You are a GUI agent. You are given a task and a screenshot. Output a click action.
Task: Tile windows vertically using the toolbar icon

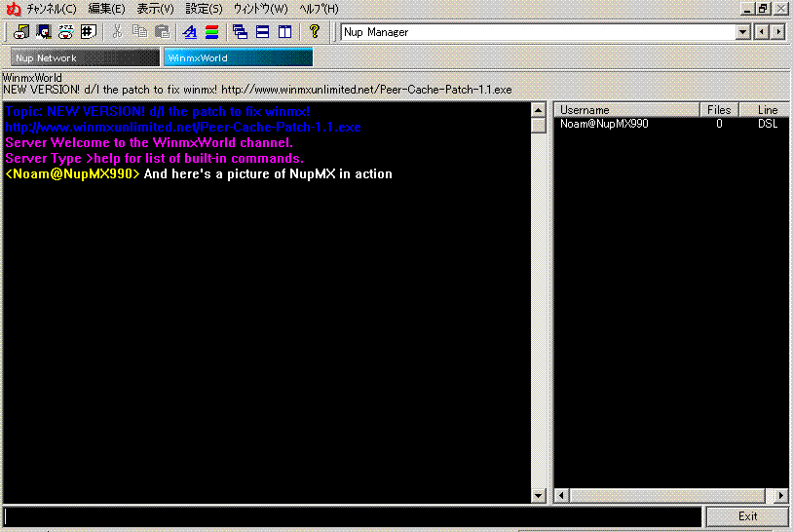click(x=284, y=32)
